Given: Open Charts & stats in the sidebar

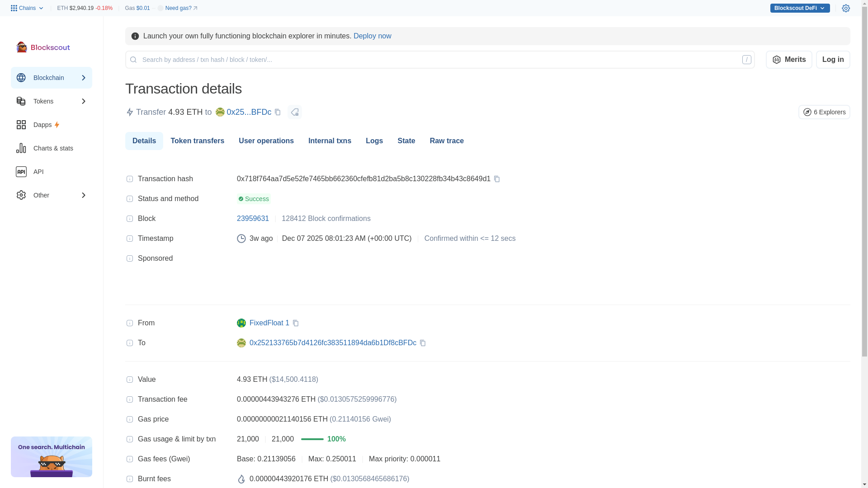Looking at the screenshot, I should pyautogui.click(x=52, y=148).
